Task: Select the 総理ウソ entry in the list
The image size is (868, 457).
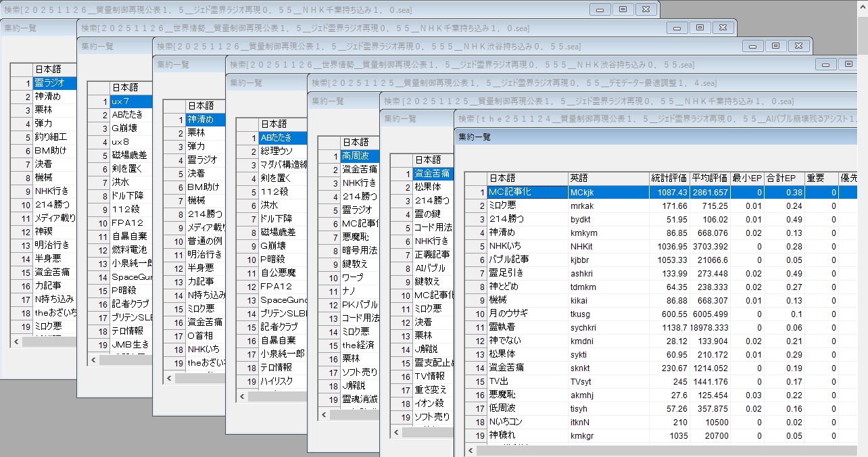Action: tap(282, 151)
